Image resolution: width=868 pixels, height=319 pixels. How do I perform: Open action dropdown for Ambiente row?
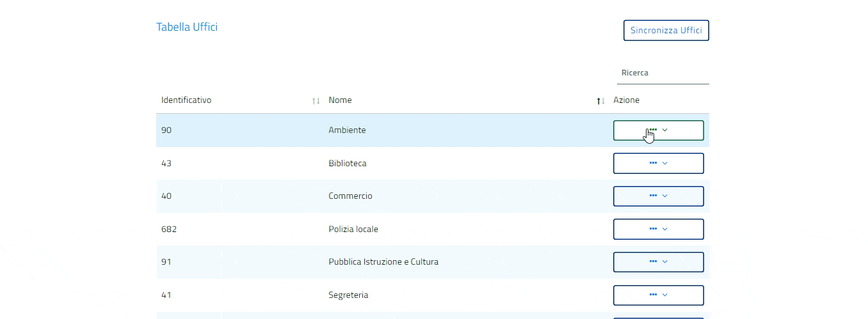tap(658, 130)
